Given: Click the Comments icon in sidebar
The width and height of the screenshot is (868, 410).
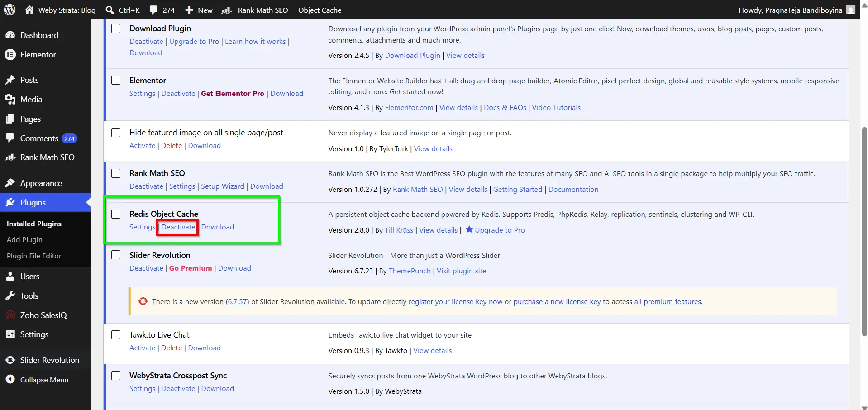Looking at the screenshot, I should [10, 138].
